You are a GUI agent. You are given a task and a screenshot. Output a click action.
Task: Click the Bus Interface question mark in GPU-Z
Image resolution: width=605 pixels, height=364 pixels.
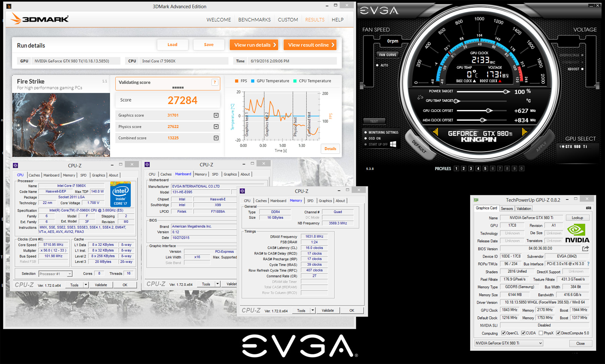point(588,264)
